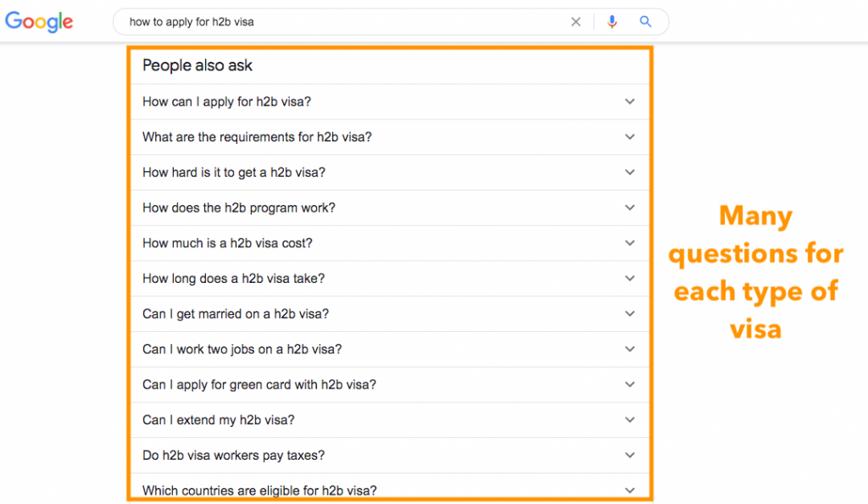The image size is (868, 504).
Task: Click question text "How much is a h2b visa cost?"
Action: 227,243
